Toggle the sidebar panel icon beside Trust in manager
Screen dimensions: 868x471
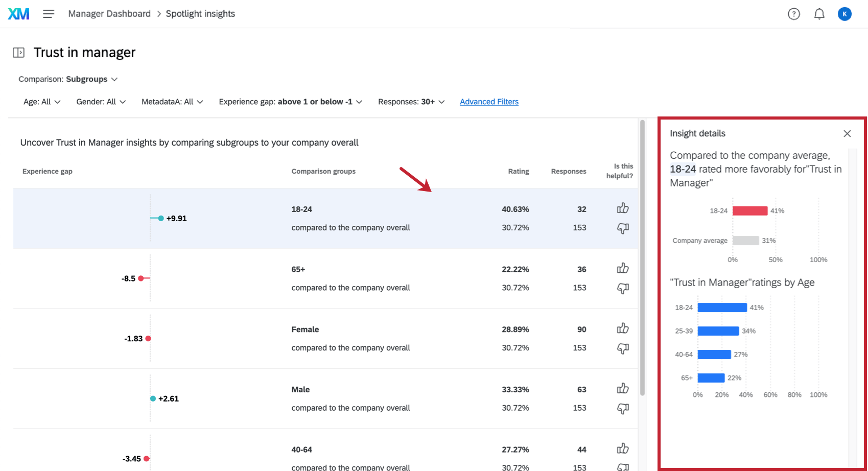tap(19, 53)
